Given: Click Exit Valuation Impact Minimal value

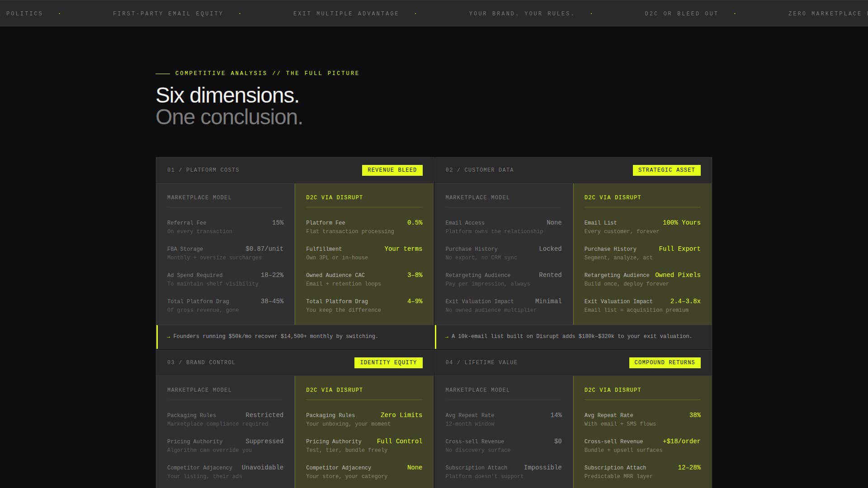Looking at the screenshot, I should (548, 301).
